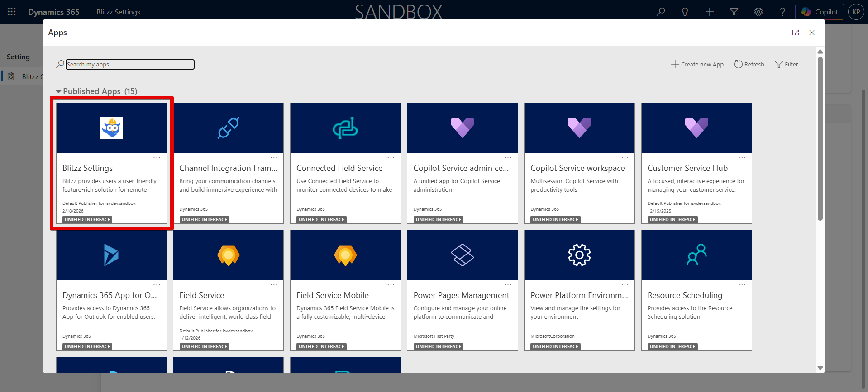The height and width of the screenshot is (392, 868).
Task: Open more options for Blitzz Settings
Action: 157,158
